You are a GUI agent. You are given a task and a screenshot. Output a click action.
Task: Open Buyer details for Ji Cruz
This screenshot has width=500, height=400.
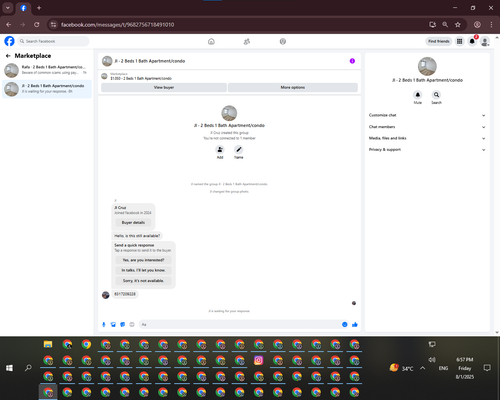133,222
